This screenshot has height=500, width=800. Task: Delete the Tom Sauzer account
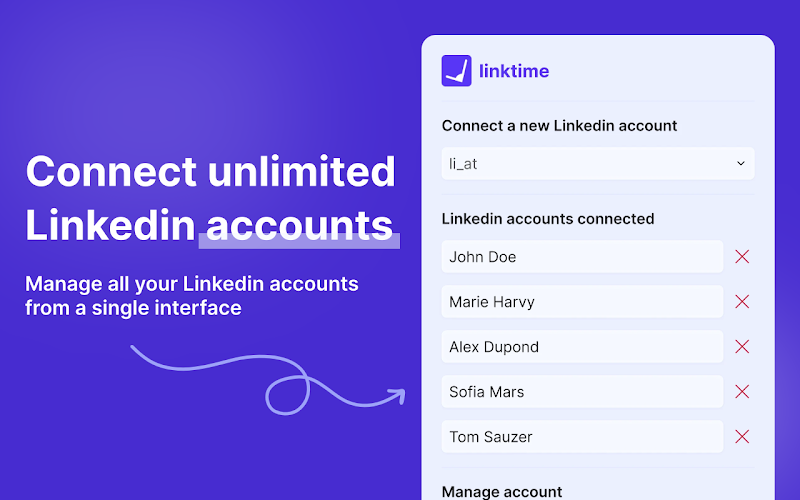coord(742,437)
